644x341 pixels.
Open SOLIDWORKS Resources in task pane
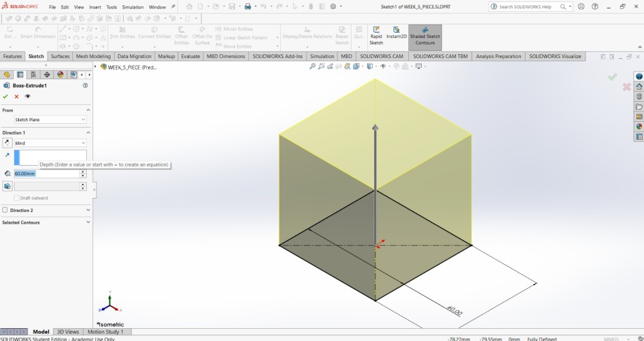coord(639,76)
